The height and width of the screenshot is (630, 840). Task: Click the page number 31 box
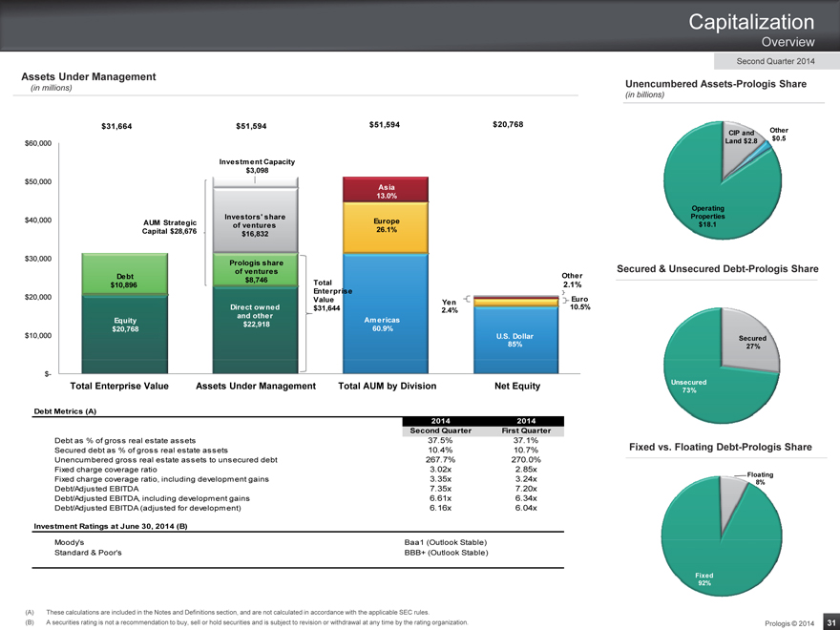pos(829,621)
